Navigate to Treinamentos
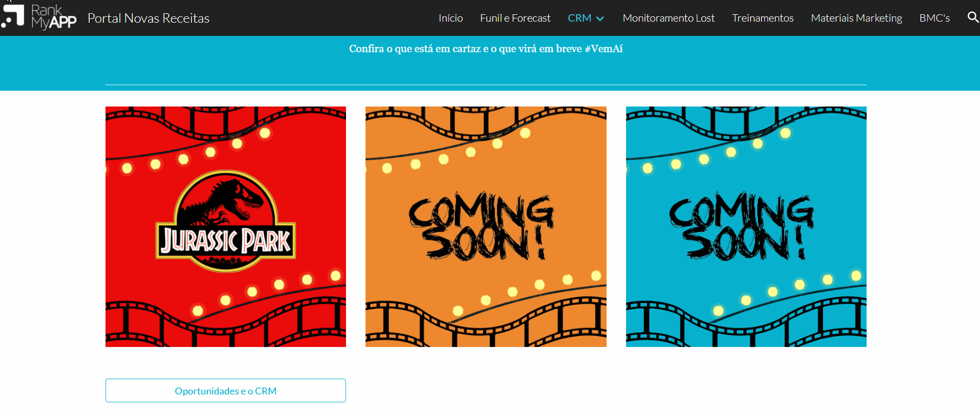Viewport: 980px width, 415px height. [x=762, y=18]
